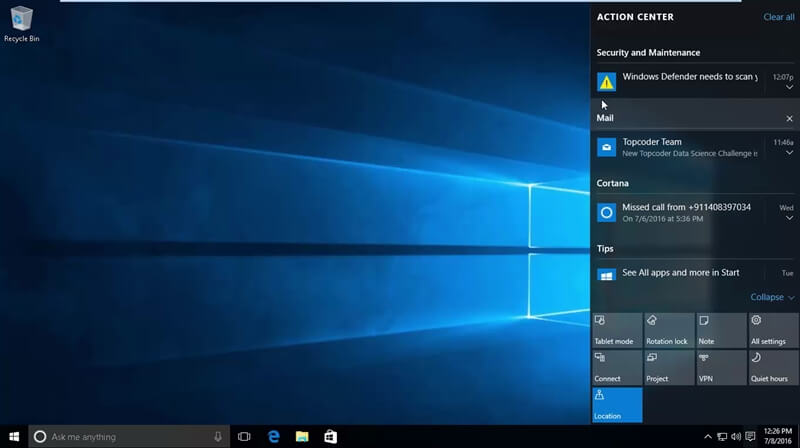The width and height of the screenshot is (800, 448).
Task: Open the Recycle Bin desktop icon
Action: [x=21, y=24]
